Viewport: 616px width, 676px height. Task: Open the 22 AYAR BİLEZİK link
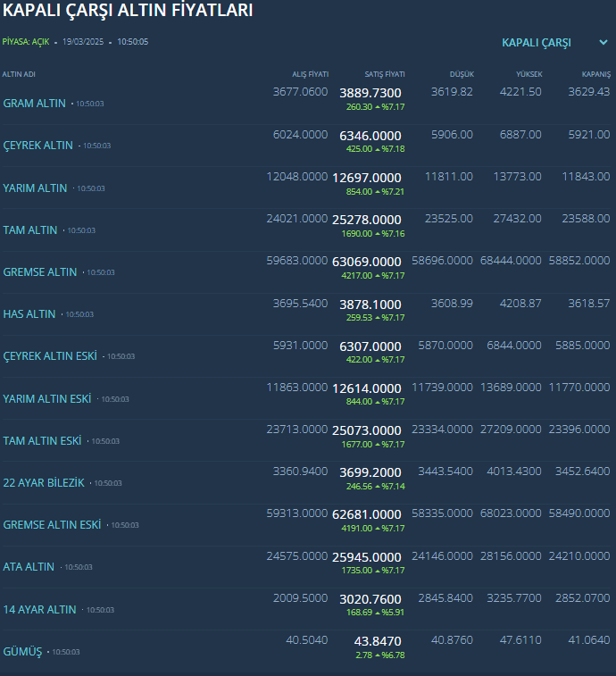click(x=44, y=483)
